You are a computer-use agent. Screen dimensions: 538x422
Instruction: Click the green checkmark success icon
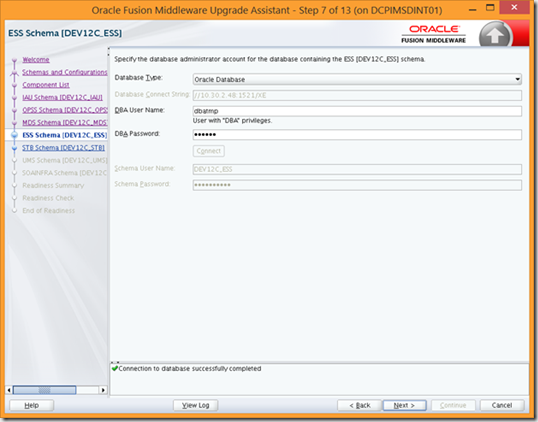[115, 368]
